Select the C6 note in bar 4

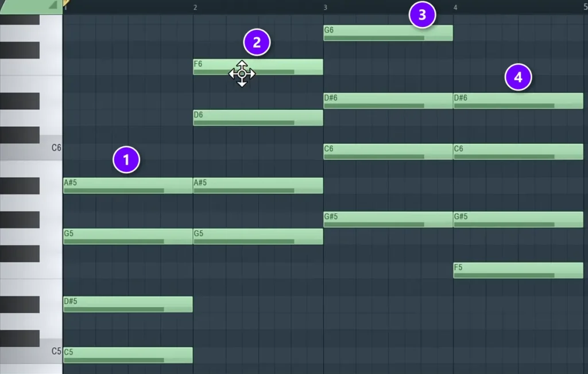pos(519,152)
